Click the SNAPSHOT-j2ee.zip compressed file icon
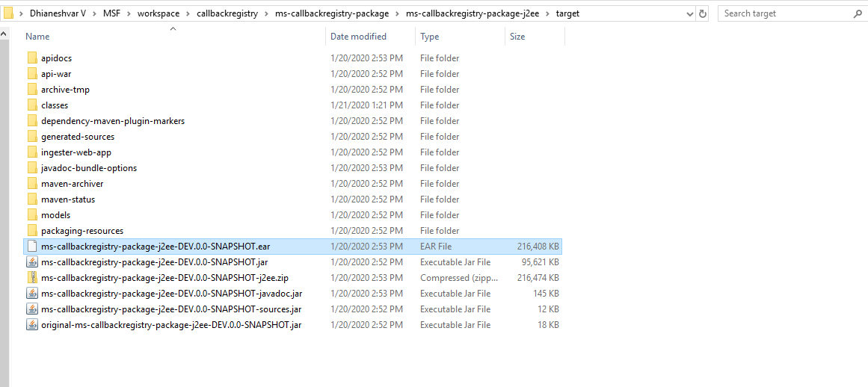 [32, 278]
